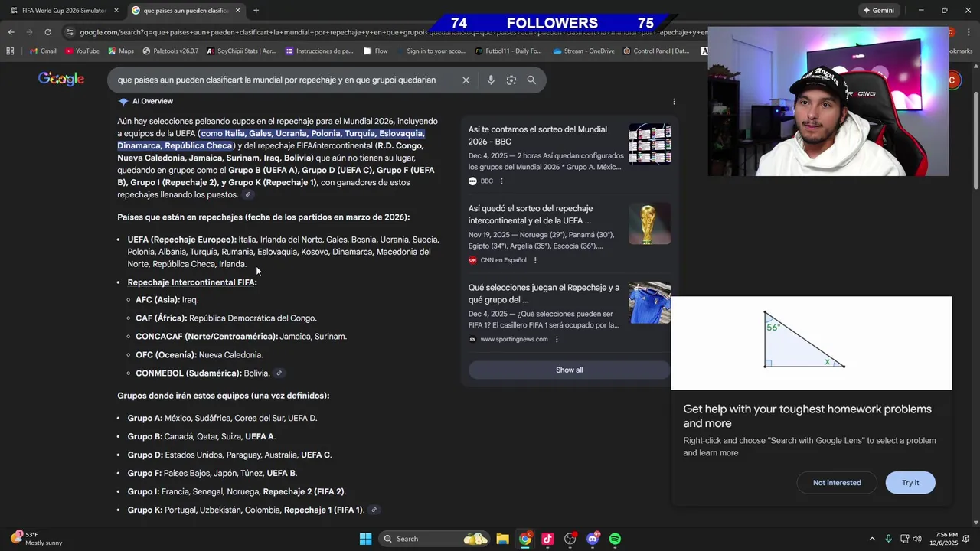Go back with browser back arrow
The image size is (980, 551).
coord(11,32)
